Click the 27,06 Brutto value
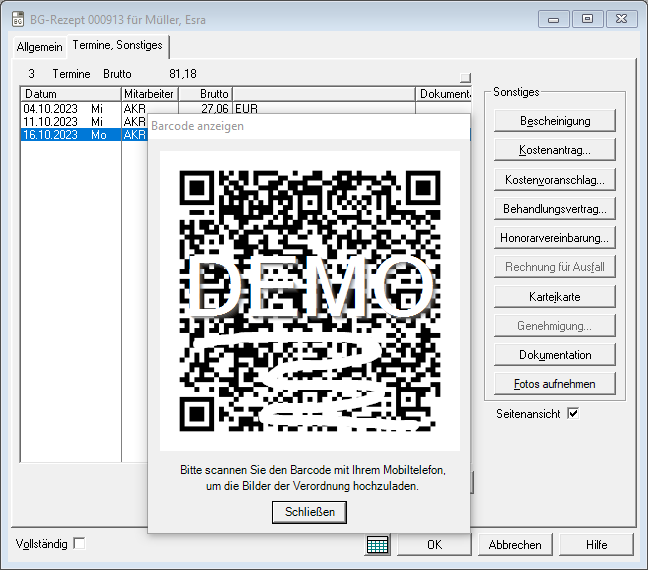This screenshot has width=648, height=570. click(x=214, y=109)
